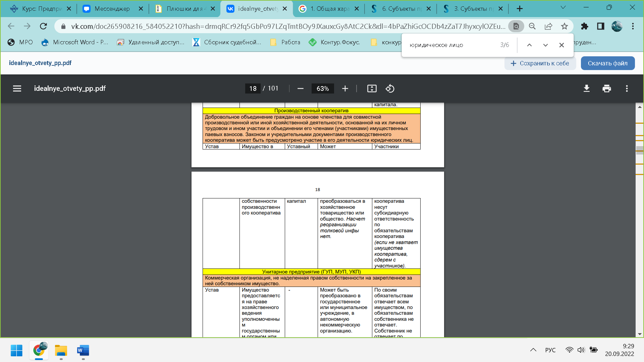This screenshot has height=362, width=644.
Task: Open File Explorer from taskbar
Action: 61,350
